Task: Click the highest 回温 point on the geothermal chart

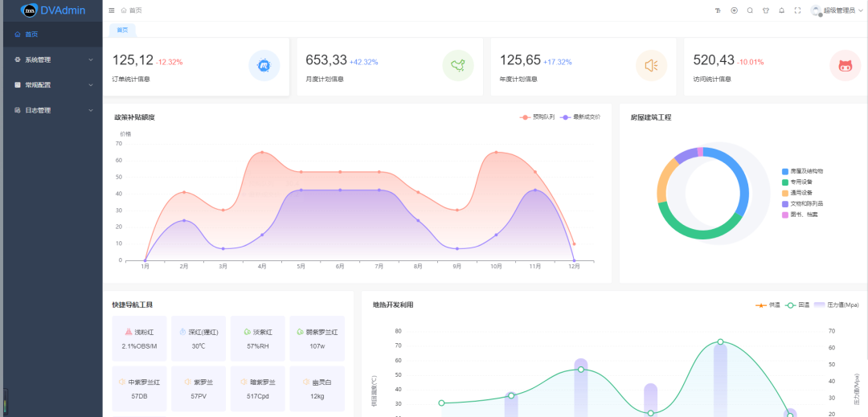Action: click(x=720, y=341)
